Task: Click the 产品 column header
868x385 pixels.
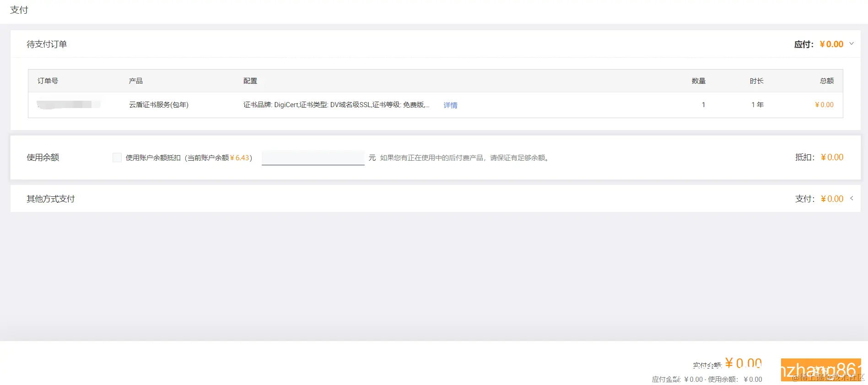Action: tap(135, 81)
